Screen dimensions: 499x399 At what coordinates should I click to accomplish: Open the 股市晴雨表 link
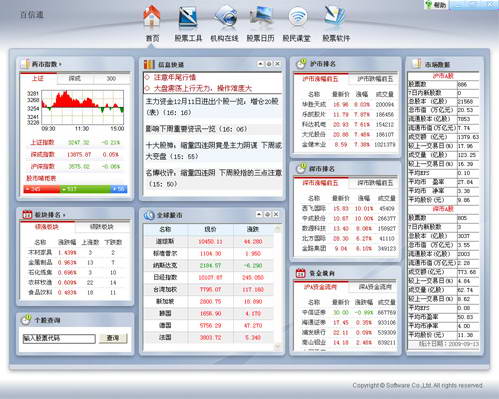(41, 178)
